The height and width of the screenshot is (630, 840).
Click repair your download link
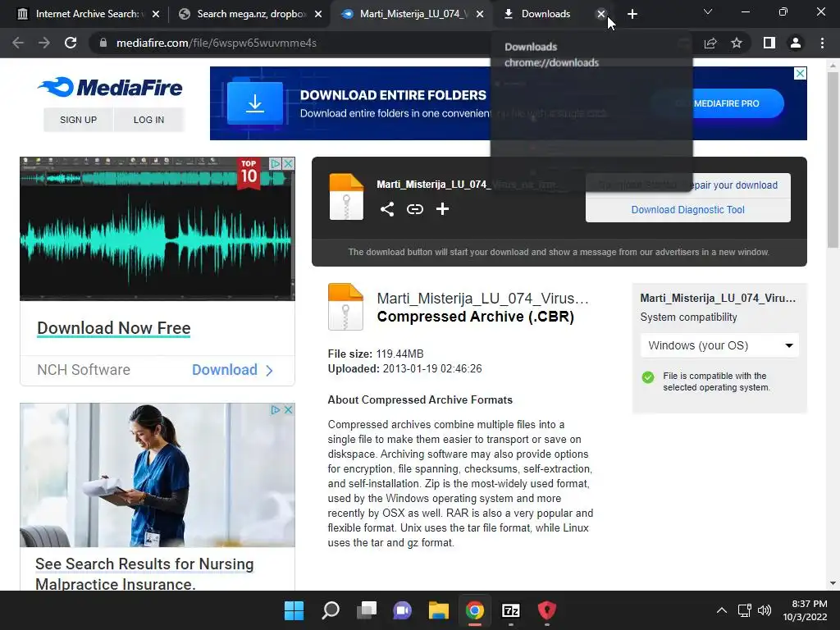click(x=733, y=185)
